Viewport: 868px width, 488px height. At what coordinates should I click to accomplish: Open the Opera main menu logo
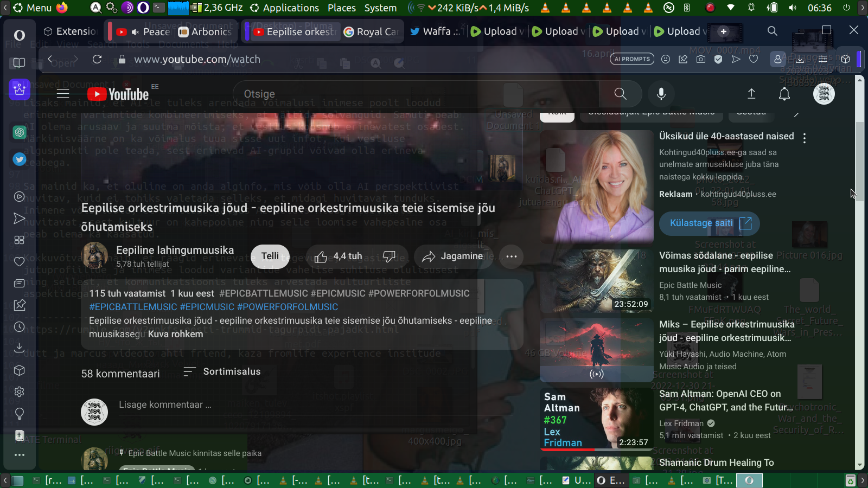[x=20, y=35]
